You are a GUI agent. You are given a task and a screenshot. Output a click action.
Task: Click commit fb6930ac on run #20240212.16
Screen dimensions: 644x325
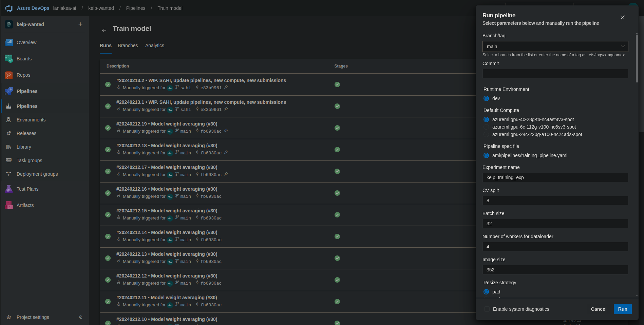pyautogui.click(x=211, y=196)
